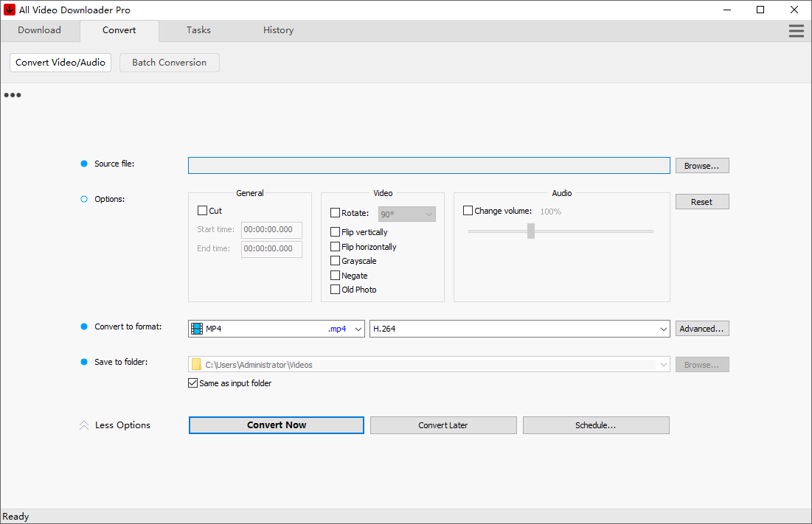
Task: Check Flip vertically
Action: [335, 231]
